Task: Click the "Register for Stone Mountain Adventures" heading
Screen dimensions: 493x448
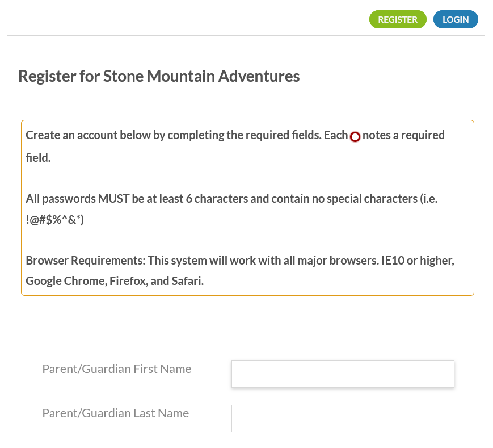Action: click(159, 76)
